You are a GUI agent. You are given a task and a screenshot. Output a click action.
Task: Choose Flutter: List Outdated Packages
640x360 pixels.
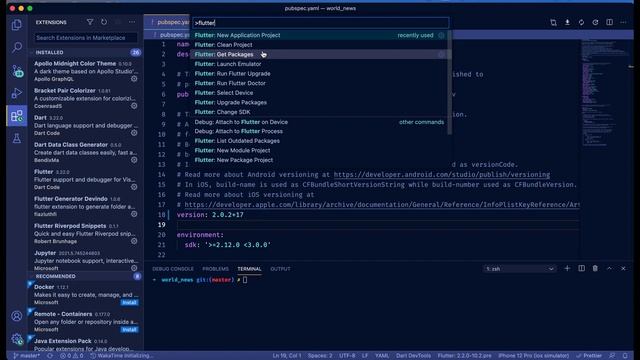point(320,141)
